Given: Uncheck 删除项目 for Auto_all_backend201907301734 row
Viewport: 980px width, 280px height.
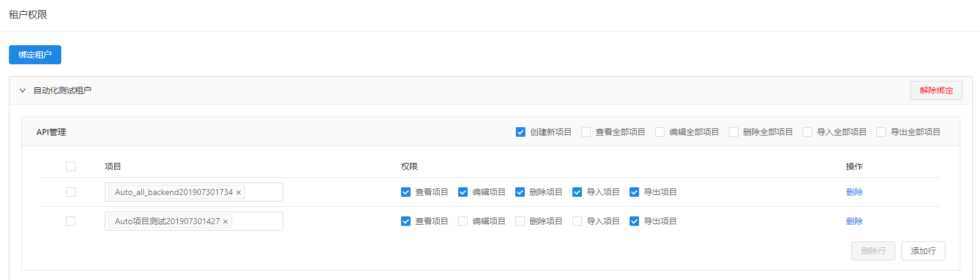Looking at the screenshot, I should 520,192.
